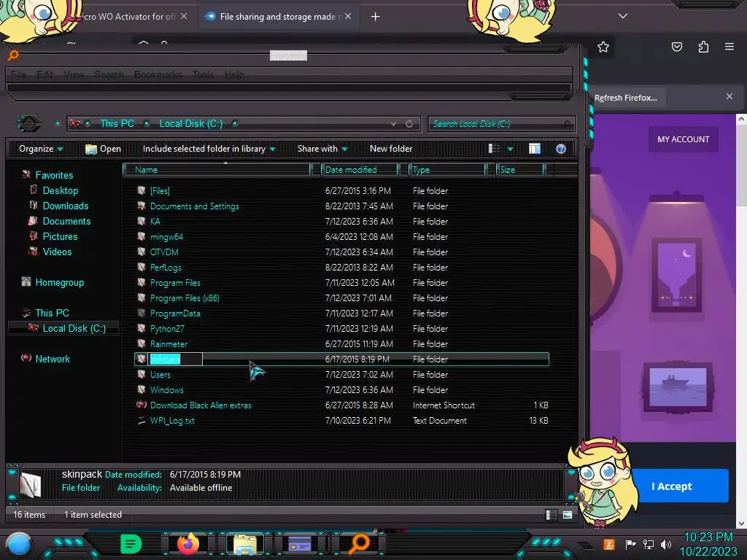Click the volume speaker tray icon
The image size is (747, 560).
666,544
